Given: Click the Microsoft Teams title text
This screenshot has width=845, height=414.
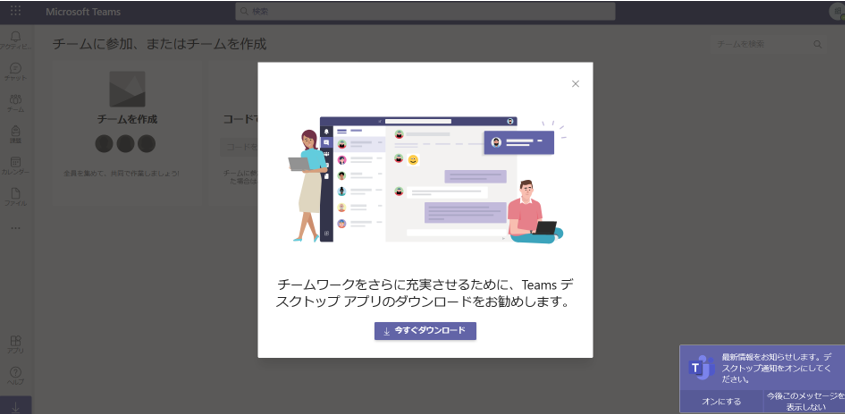Looking at the screenshot, I should (x=83, y=12).
